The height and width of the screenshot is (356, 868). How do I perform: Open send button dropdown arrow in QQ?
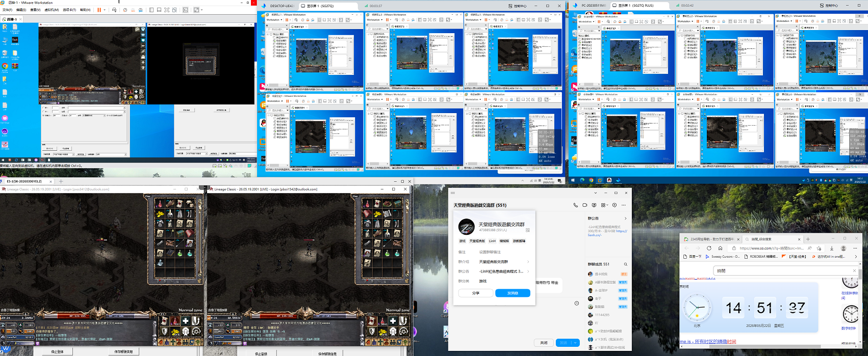(575, 343)
